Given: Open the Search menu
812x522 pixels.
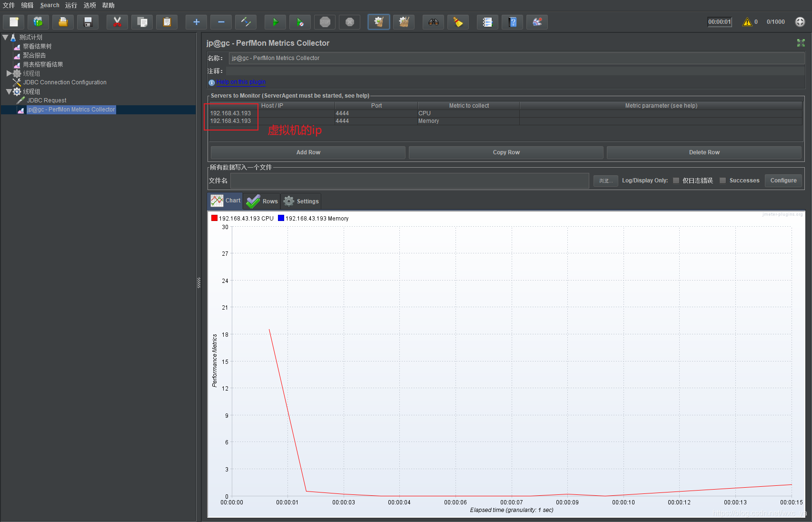Looking at the screenshot, I should pyautogui.click(x=50, y=5).
